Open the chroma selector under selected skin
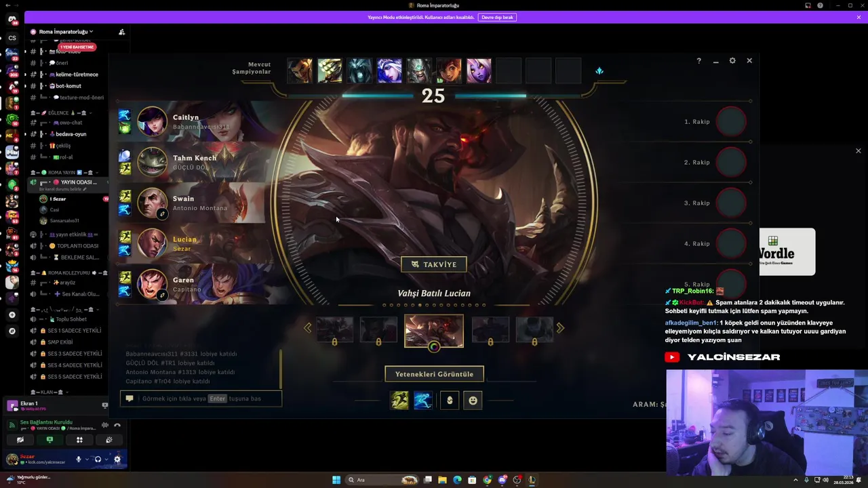Image resolution: width=868 pixels, height=488 pixels. [434, 347]
